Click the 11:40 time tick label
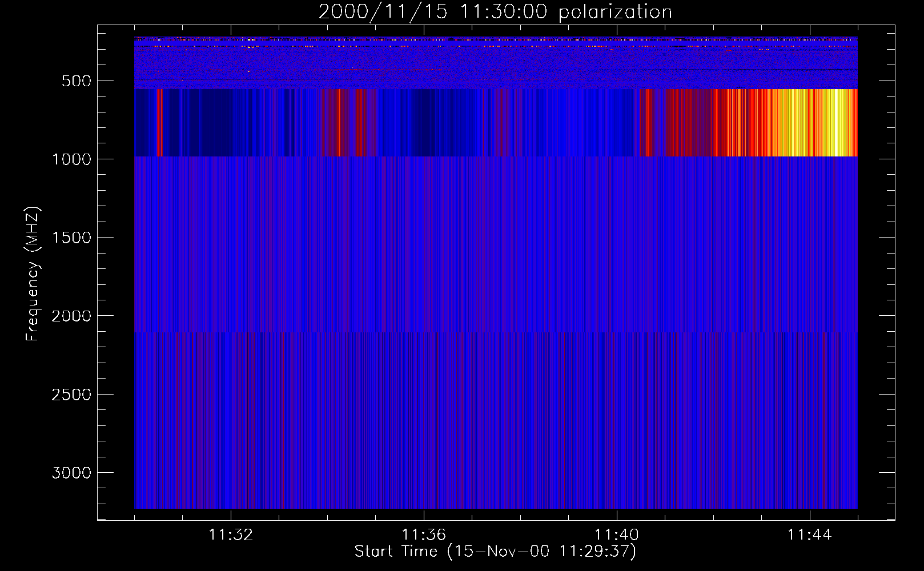The image size is (924, 571). point(617,535)
